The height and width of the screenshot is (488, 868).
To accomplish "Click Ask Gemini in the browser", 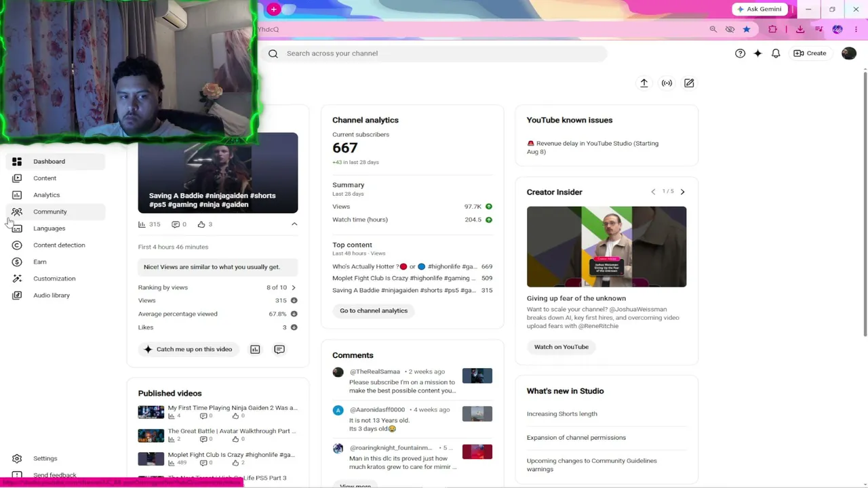I will click(x=758, y=9).
